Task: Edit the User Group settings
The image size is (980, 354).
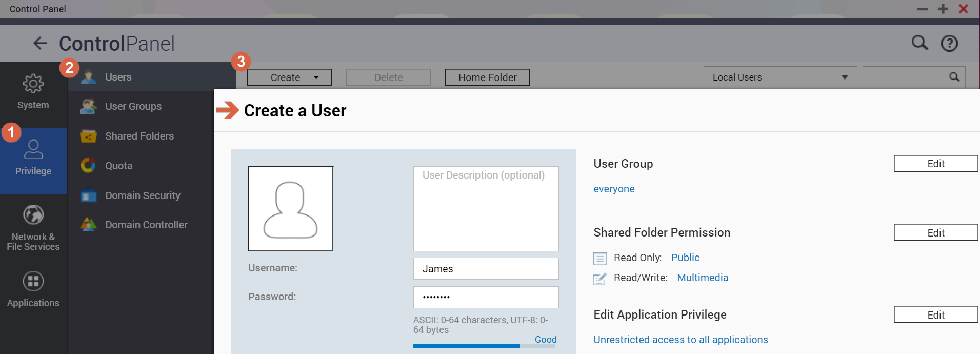Action: click(x=935, y=164)
